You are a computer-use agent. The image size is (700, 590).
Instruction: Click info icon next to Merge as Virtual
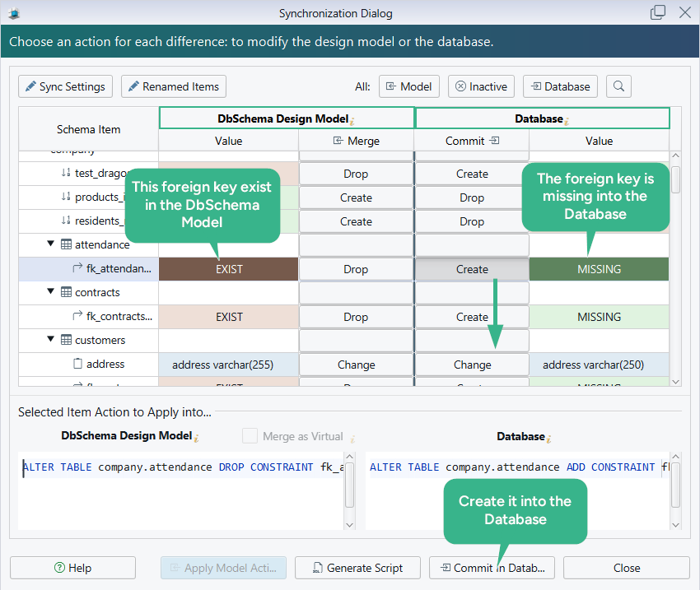tap(352, 439)
